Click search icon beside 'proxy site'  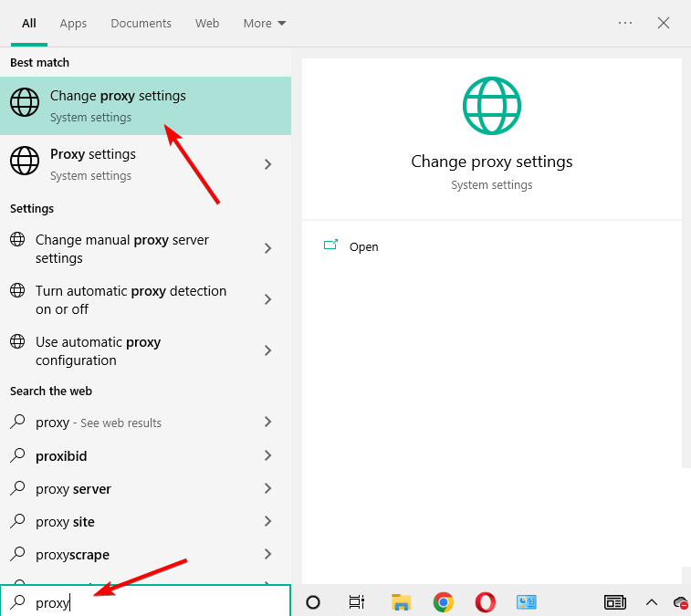[17, 521]
